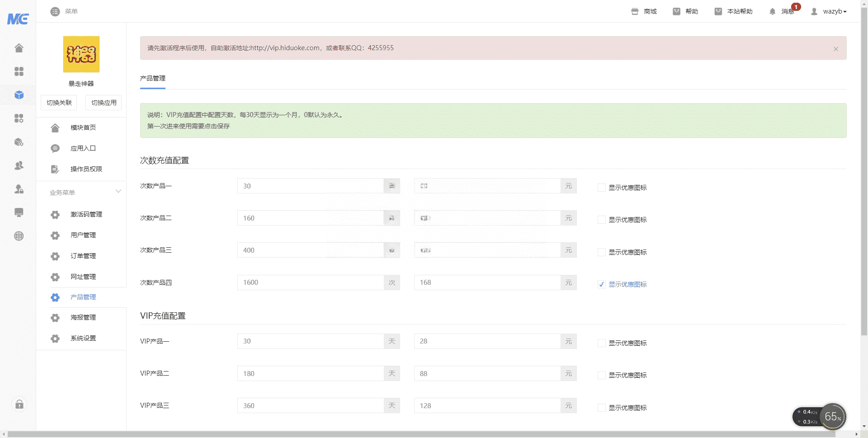Image resolution: width=868 pixels, height=438 pixels.
Task: Dismiss the pink activation alert
Action: tap(836, 49)
